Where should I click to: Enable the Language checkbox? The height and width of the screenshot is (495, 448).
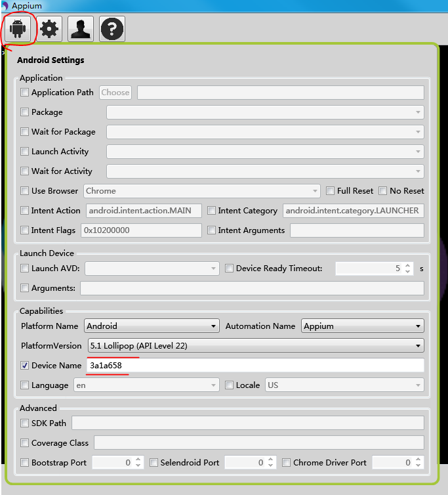(25, 385)
